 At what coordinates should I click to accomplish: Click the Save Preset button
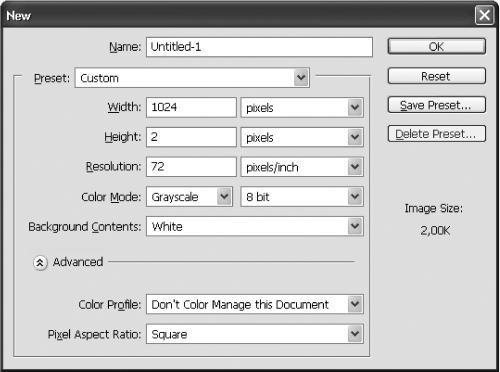437,105
